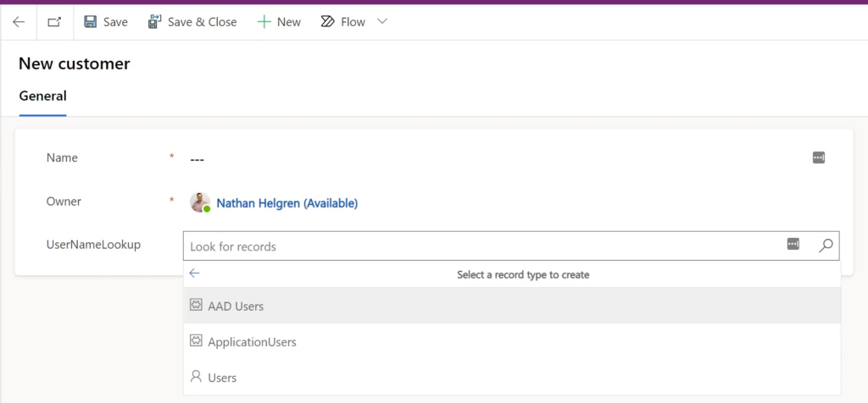
Task: Click the Save button
Action: (x=105, y=22)
